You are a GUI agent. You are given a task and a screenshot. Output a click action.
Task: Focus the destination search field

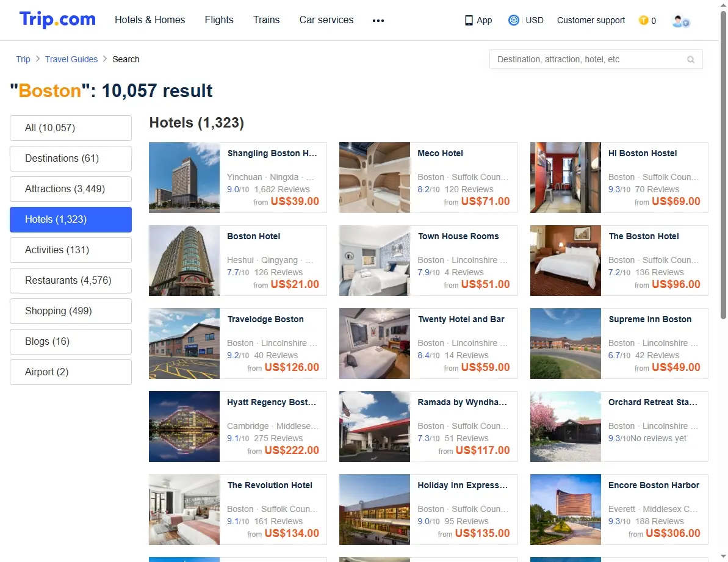596,59
